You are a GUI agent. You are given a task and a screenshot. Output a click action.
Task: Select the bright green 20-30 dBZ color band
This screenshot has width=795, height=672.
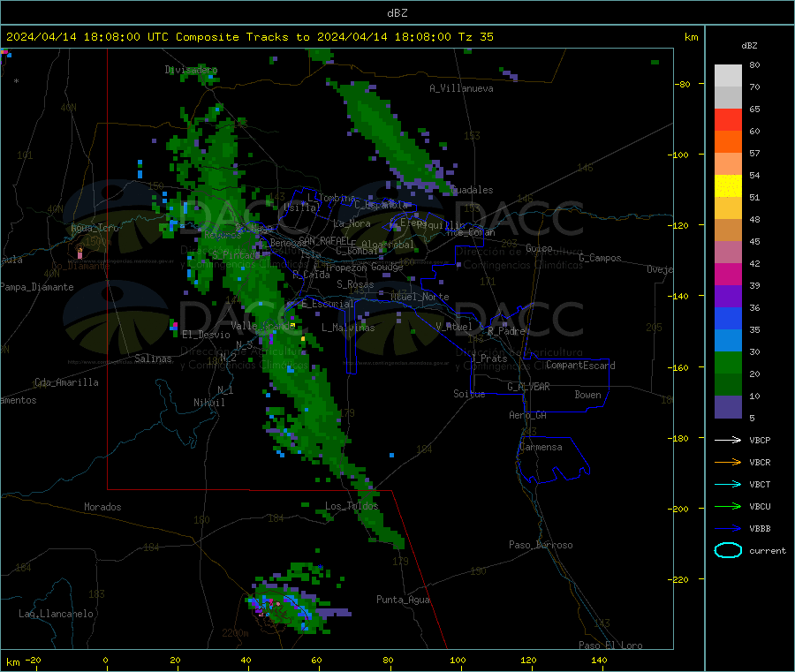point(728,362)
